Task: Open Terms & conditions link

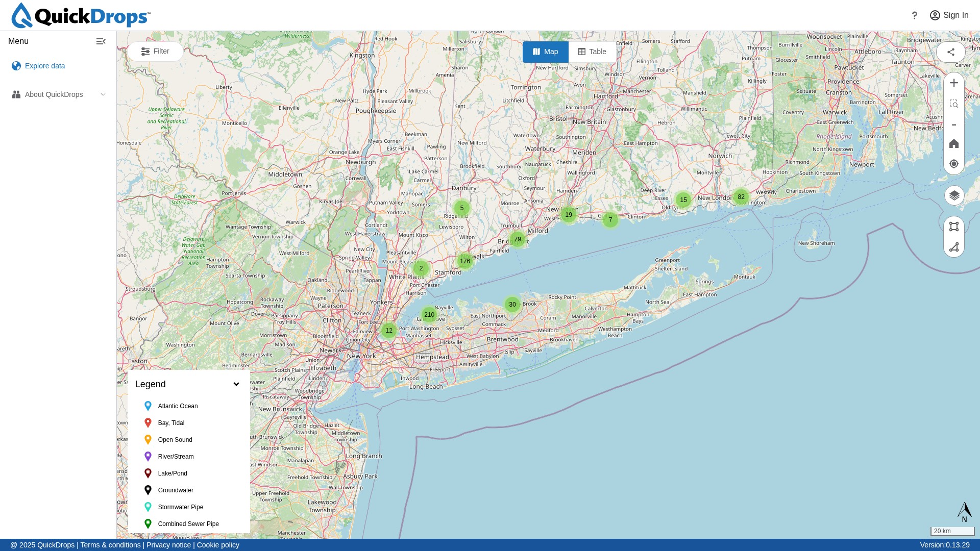Action: click(x=110, y=545)
